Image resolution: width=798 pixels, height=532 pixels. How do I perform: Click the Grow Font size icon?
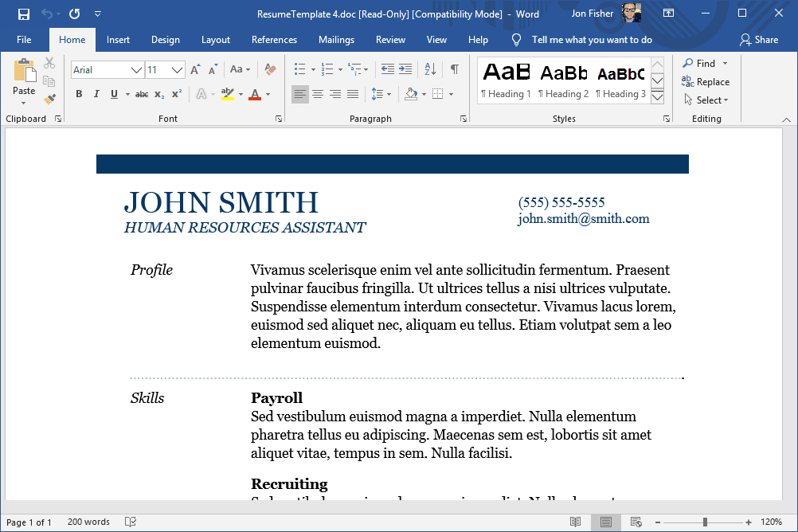click(x=195, y=70)
